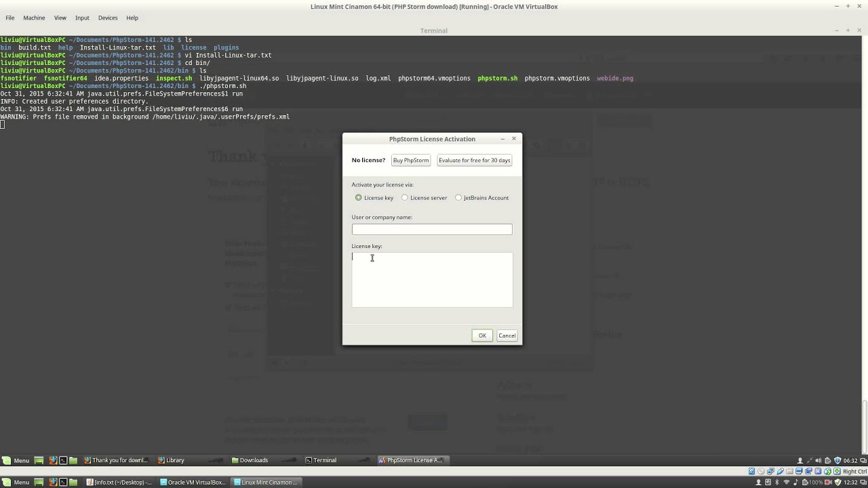The image size is (868, 488).
Task: Open the Files launcher in host panel
Action: click(73, 483)
